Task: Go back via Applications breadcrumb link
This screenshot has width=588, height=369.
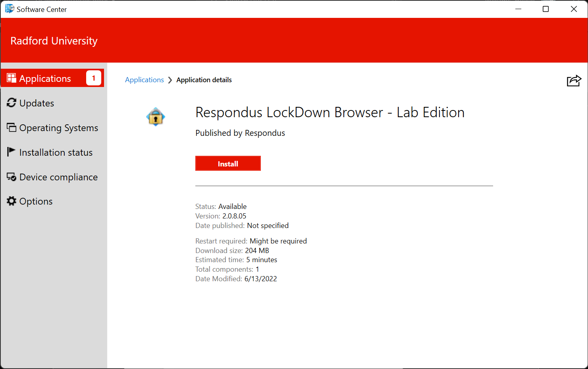Action: click(145, 80)
